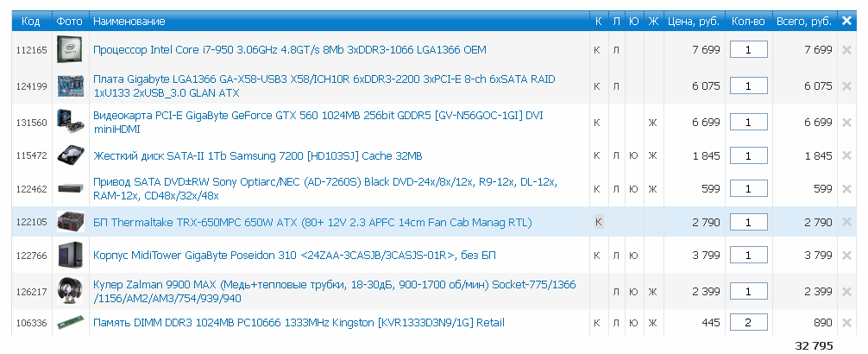Remove the Sony Optiarc DVD drive row
This screenshot has width=868, height=354.
[846, 189]
